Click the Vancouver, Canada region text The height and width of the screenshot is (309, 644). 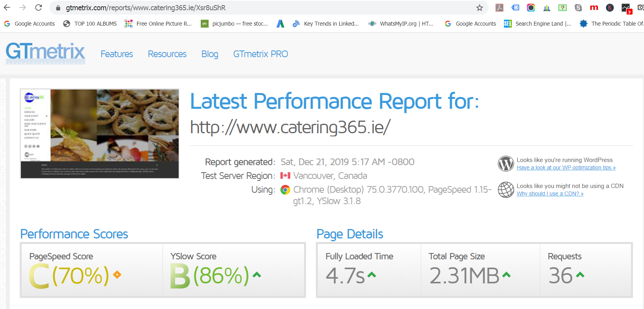click(x=330, y=176)
